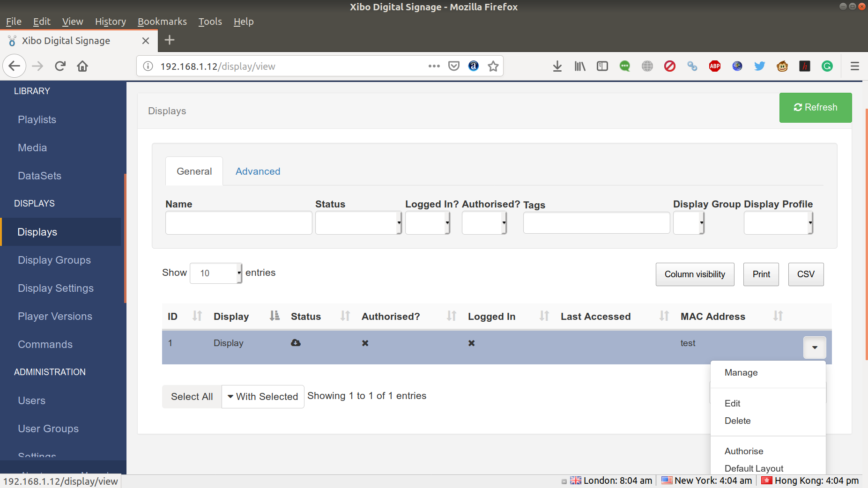Screen dimensions: 868x488
Task: Click the Tags filter input field
Action: tap(596, 222)
